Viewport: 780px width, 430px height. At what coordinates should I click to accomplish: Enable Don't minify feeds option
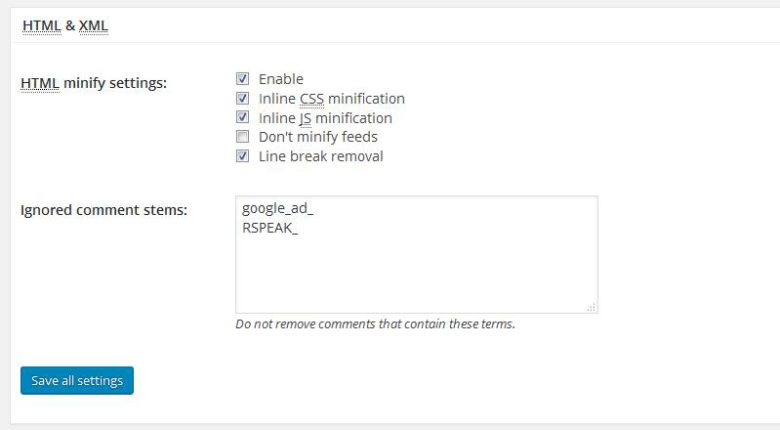click(x=242, y=136)
